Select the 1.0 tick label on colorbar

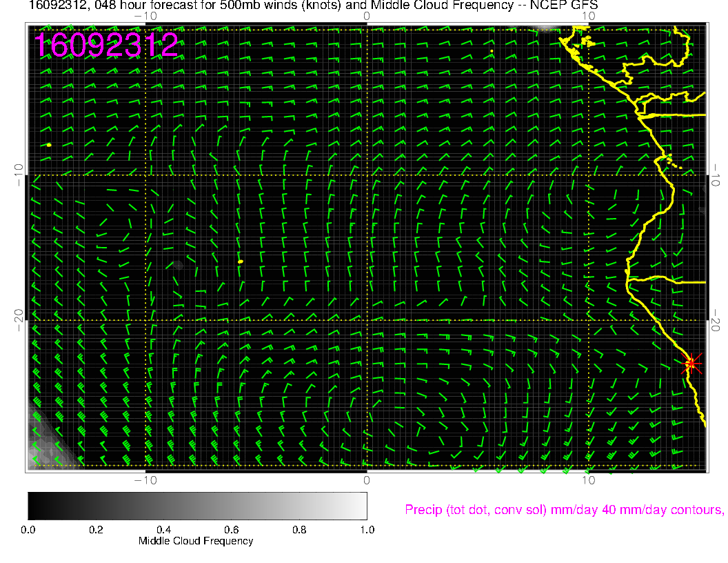pyautogui.click(x=367, y=530)
